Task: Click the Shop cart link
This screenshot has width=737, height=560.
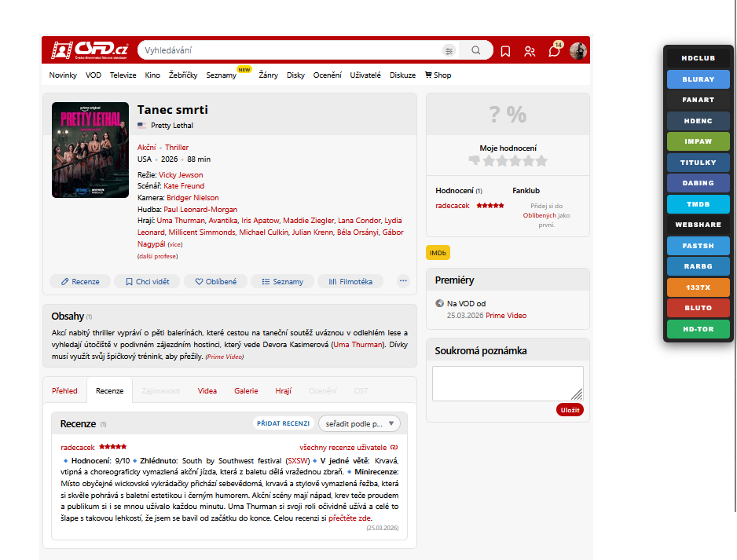Action: (438, 75)
